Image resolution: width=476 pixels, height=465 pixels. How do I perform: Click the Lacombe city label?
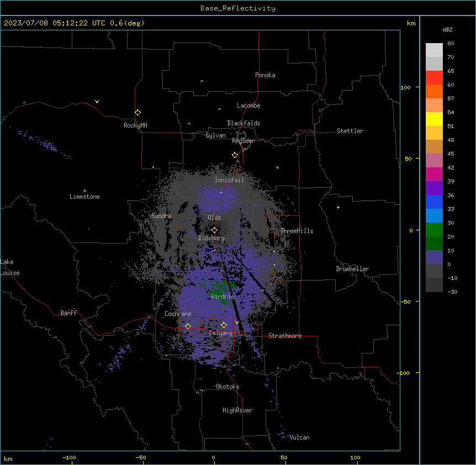[248, 105]
